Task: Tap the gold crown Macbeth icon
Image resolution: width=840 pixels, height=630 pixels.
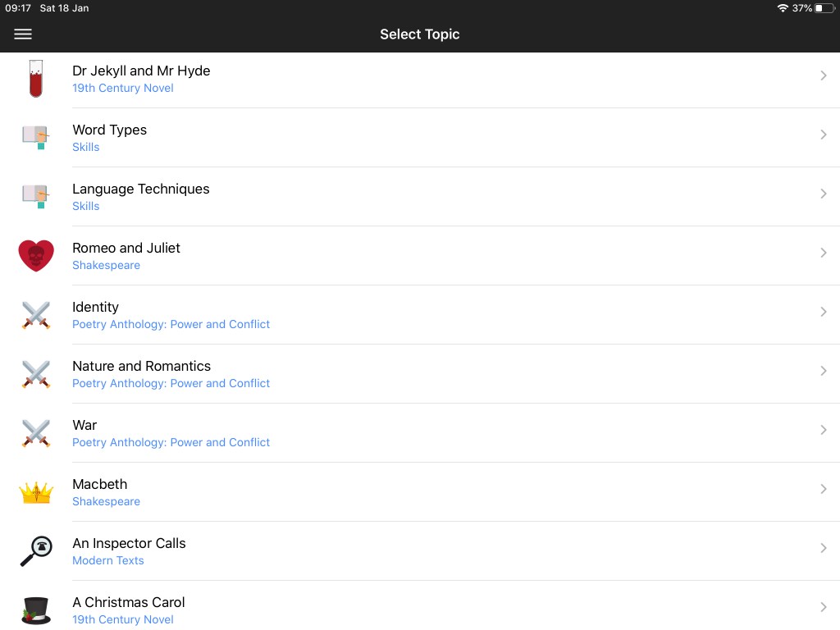Action: (36, 492)
